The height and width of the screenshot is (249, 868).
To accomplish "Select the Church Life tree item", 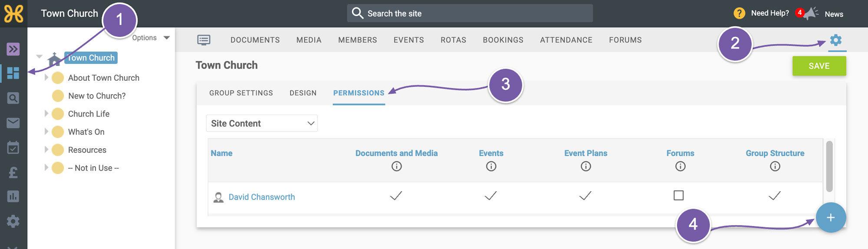I will [x=89, y=114].
